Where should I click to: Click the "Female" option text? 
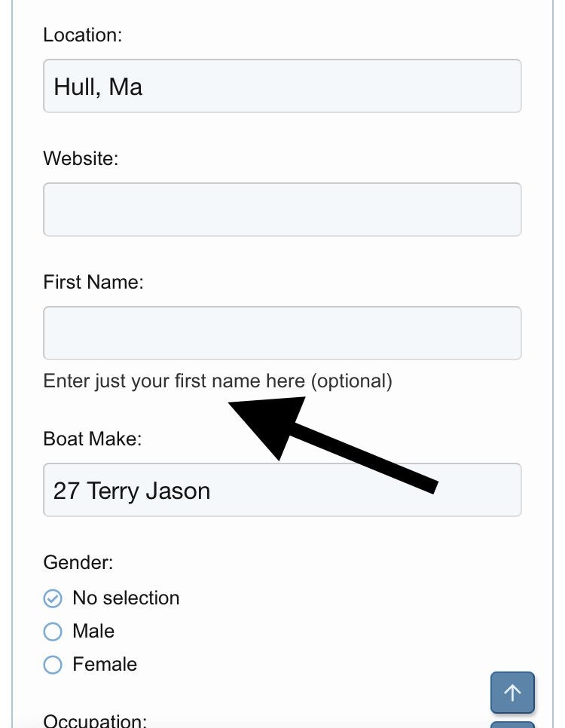coord(105,665)
